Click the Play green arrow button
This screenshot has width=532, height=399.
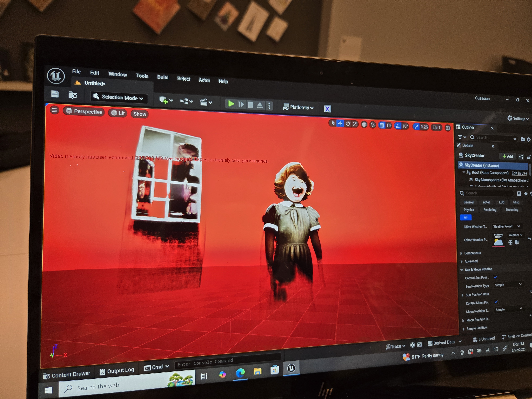pos(231,104)
